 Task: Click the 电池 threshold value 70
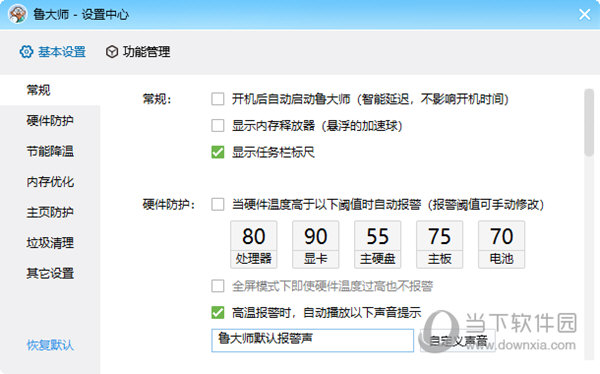pyautogui.click(x=502, y=236)
